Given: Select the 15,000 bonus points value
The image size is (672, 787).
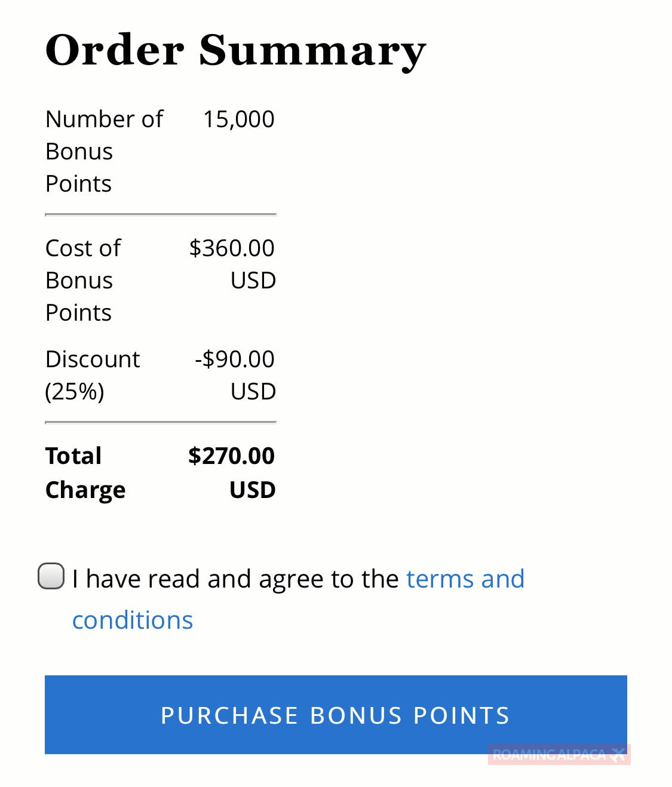Looking at the screenshot, I should [238, 119].
